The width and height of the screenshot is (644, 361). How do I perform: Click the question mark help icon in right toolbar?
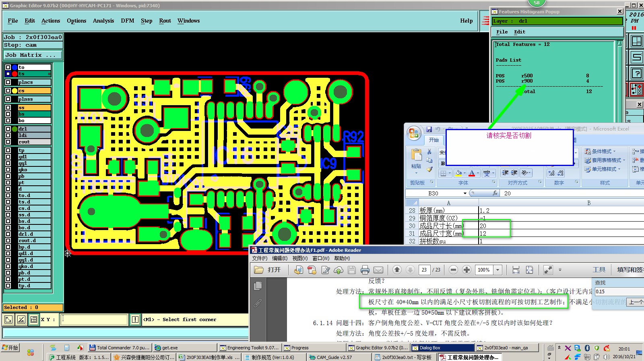[x=637, y=73]
